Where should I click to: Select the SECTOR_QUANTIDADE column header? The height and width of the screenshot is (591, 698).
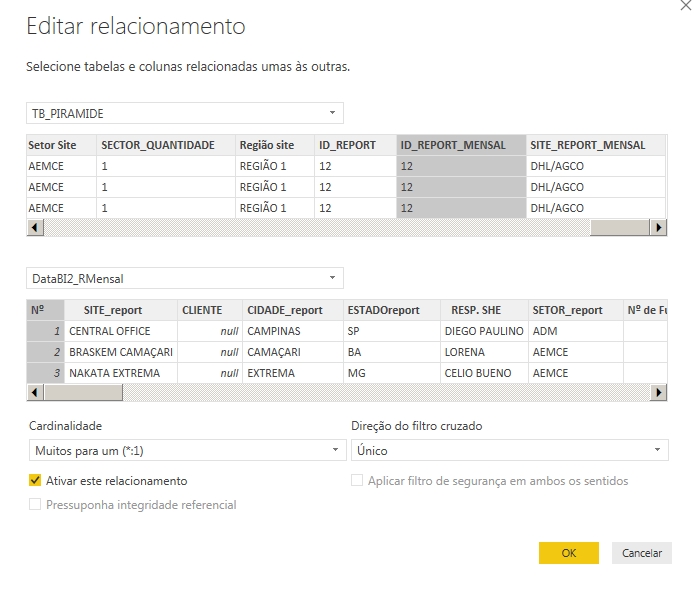[166, 145]
